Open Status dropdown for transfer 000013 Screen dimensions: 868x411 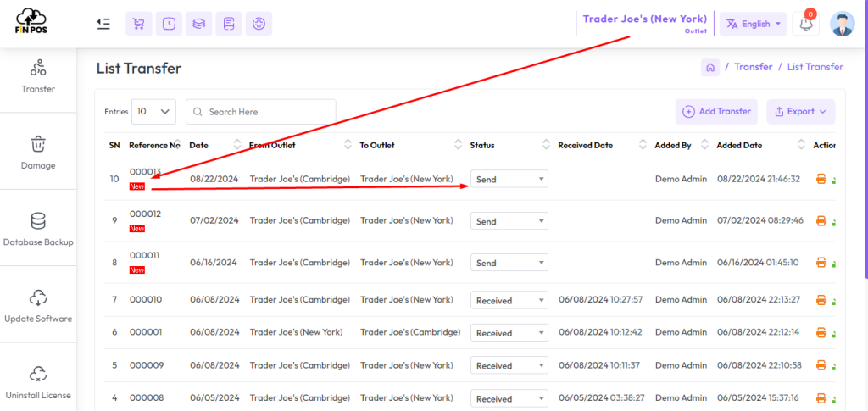pos(509,179)
